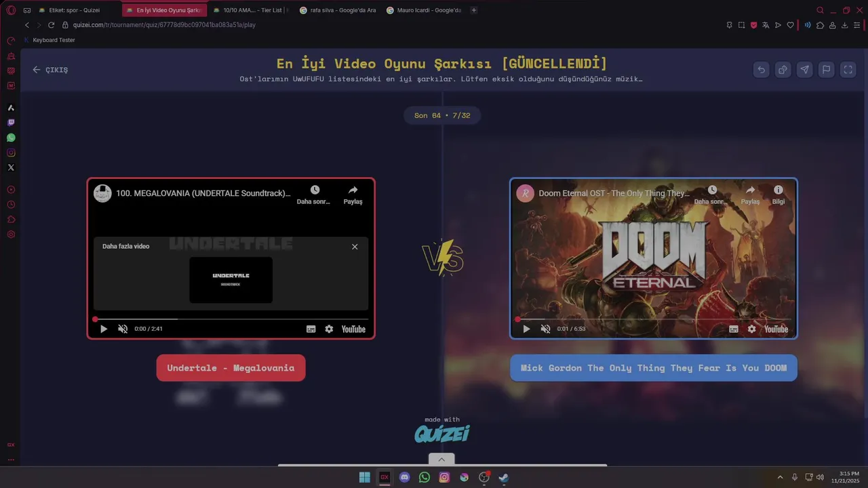The height and width of the screenshot is (488, 868).
Task: Click the ÇIKIŞ exit link
Action: coord(50,70)
